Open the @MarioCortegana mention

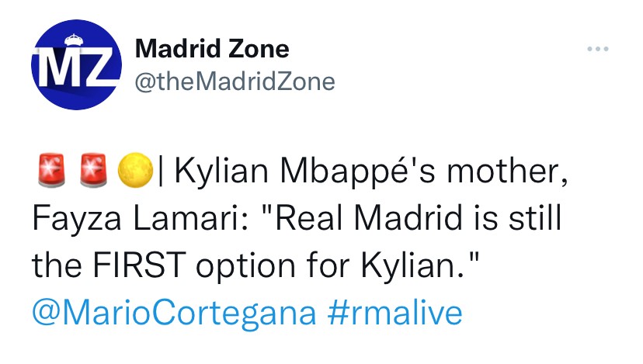click(x=174, y=313)
